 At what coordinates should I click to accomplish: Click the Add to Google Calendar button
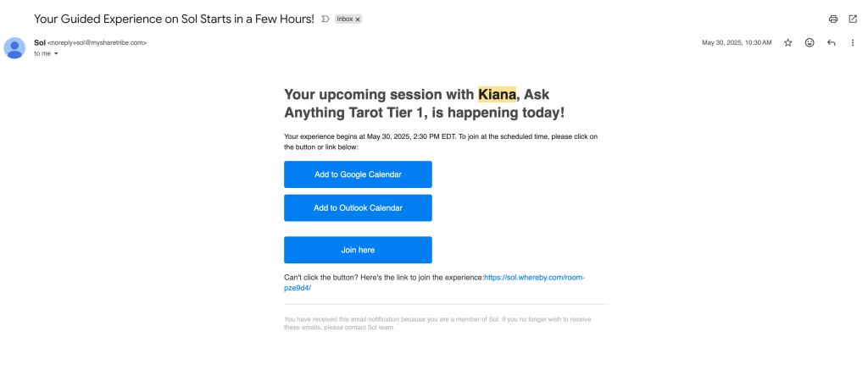358,174
